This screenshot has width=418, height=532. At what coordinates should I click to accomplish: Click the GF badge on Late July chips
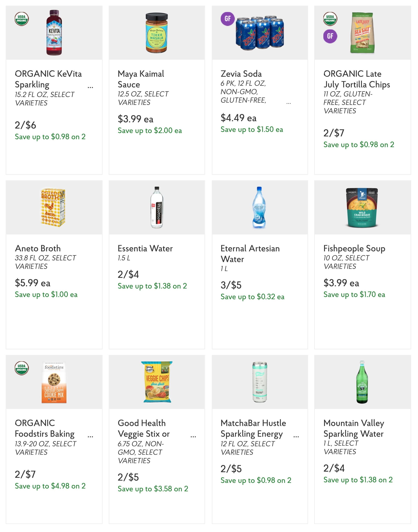[x=330, y=36]
